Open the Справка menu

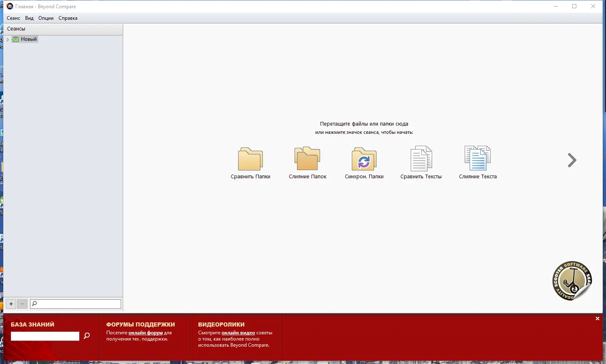pos(68,18)
